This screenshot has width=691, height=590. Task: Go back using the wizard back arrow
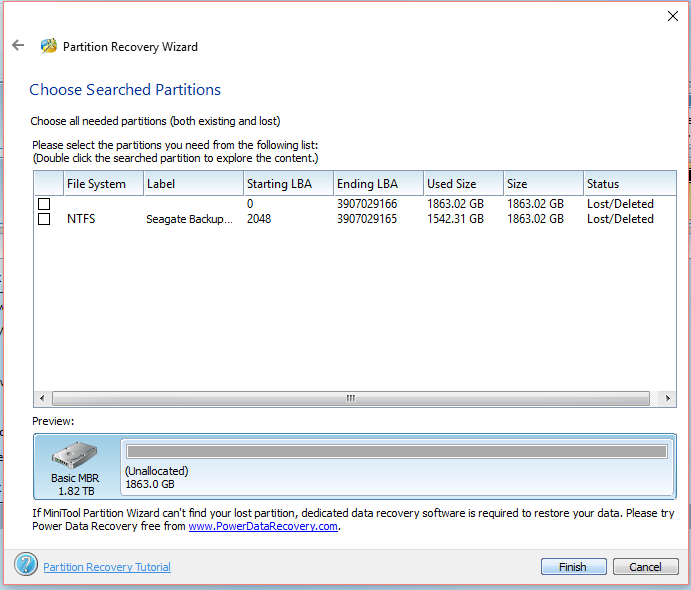[18, 45]
